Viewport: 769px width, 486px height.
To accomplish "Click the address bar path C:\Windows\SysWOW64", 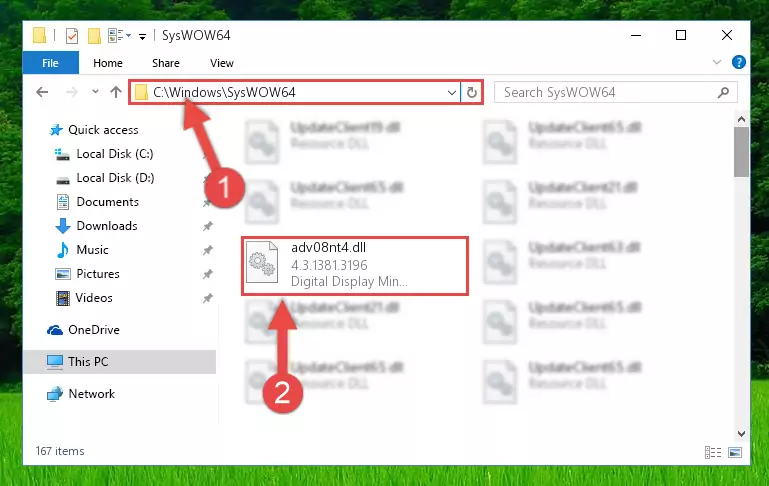I will point(224,92).
